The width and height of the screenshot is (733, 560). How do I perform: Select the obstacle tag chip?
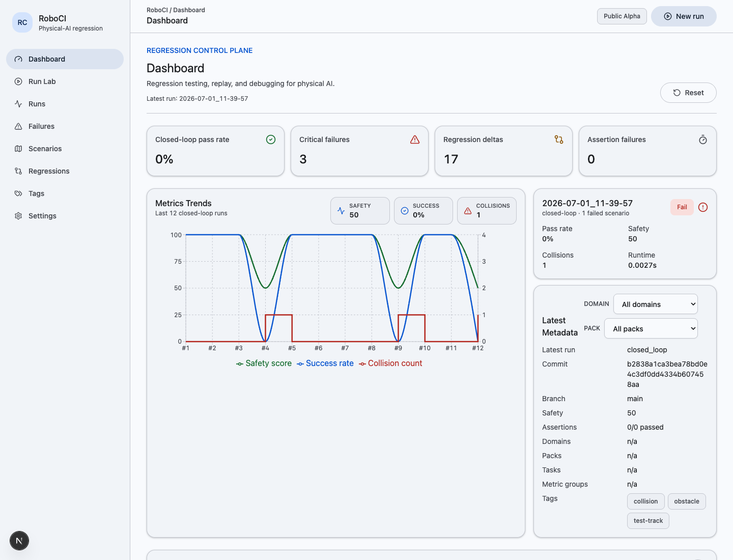point(687,501)
